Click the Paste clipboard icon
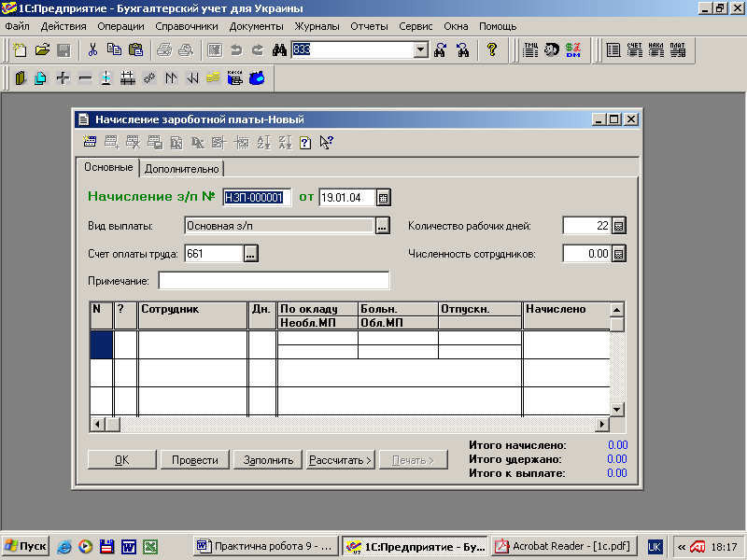 coord(135,49)
